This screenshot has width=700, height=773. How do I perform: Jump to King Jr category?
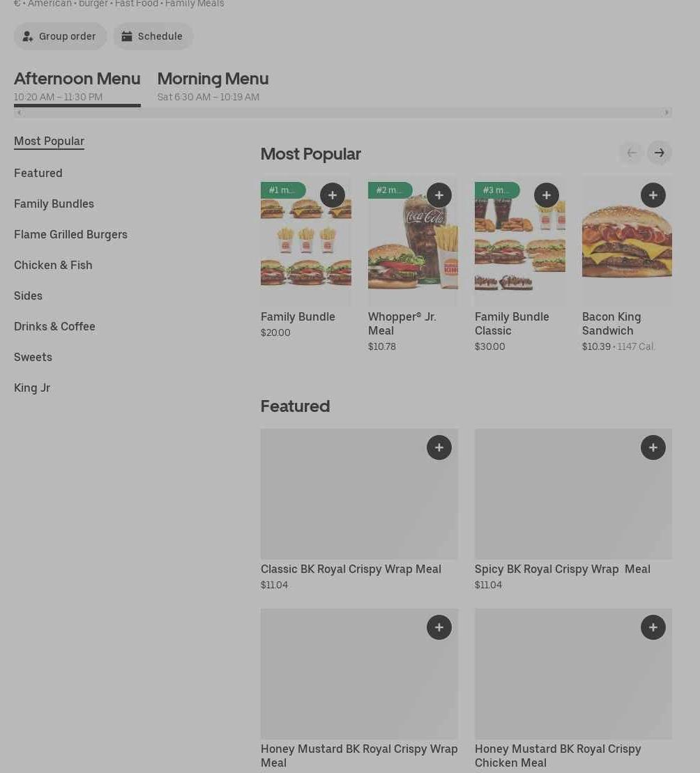(32, 388)
